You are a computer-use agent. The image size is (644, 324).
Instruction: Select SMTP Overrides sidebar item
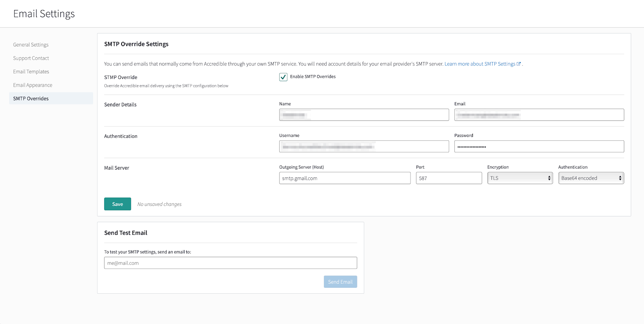pyautogui.click(x=31, y=98)
